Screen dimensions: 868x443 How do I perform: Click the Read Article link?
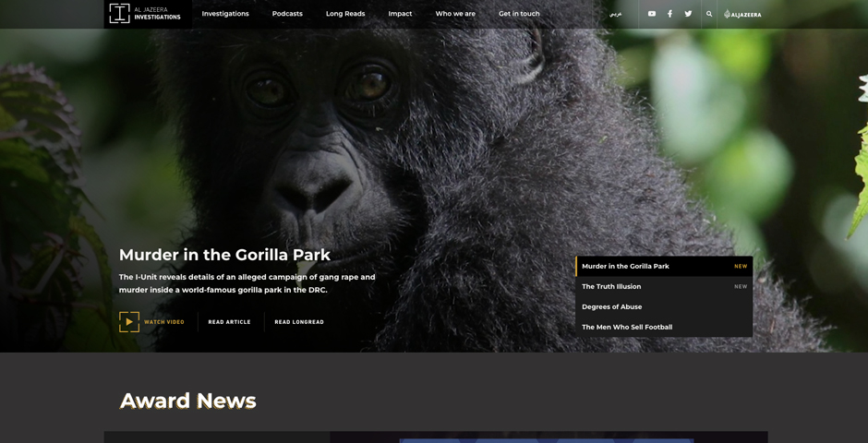(x=229, y=322)
